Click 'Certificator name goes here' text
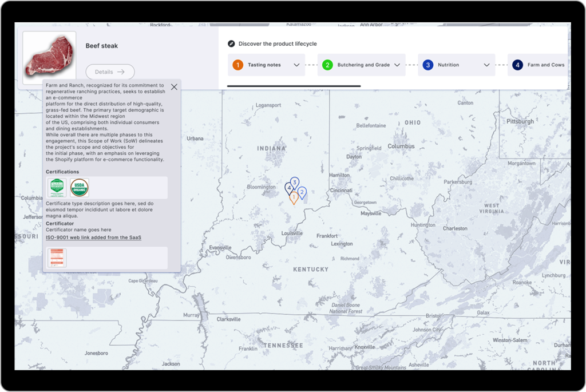Image resolution: width=586 pixels, height=392 pixels. point(78,230)
